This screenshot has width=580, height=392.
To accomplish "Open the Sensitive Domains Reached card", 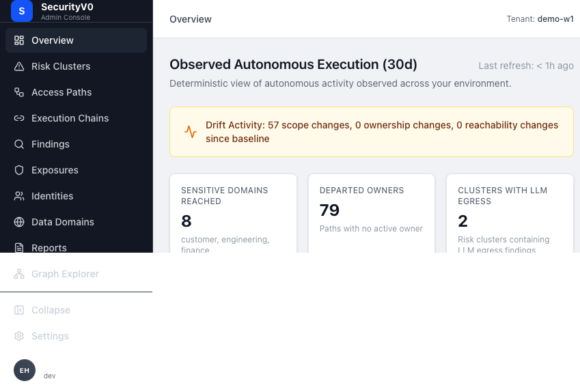I will [233, 213].
